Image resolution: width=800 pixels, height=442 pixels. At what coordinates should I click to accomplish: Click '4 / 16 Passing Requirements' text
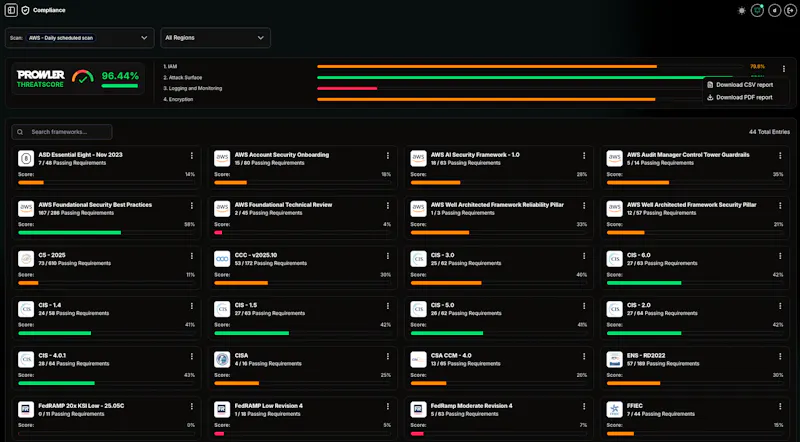(x=268, y=364)
